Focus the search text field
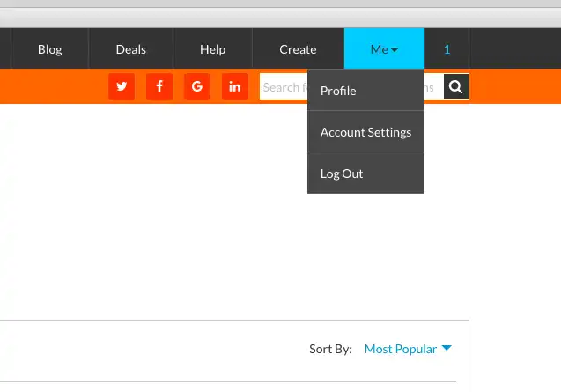 282,87
